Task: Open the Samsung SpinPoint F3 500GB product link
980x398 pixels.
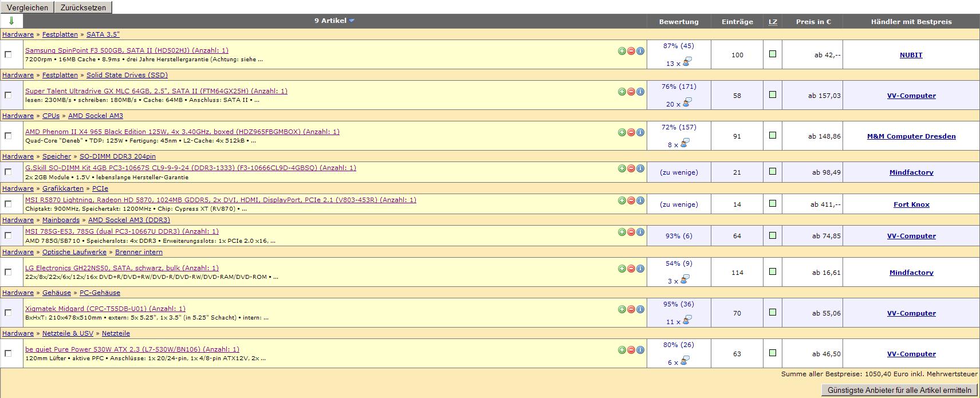Action: [x=127, y=50]
